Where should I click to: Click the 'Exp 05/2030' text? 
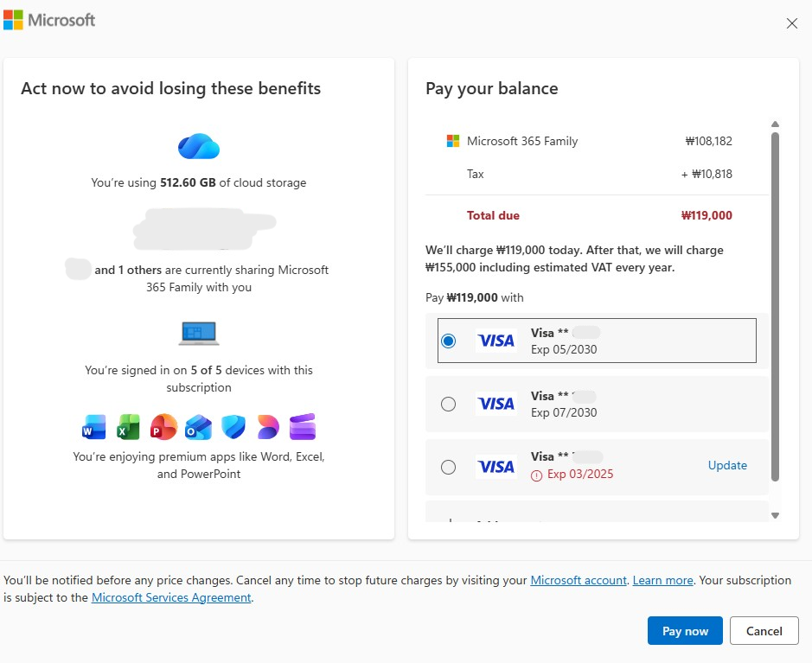pyautogui.click(x=564, y=349)
